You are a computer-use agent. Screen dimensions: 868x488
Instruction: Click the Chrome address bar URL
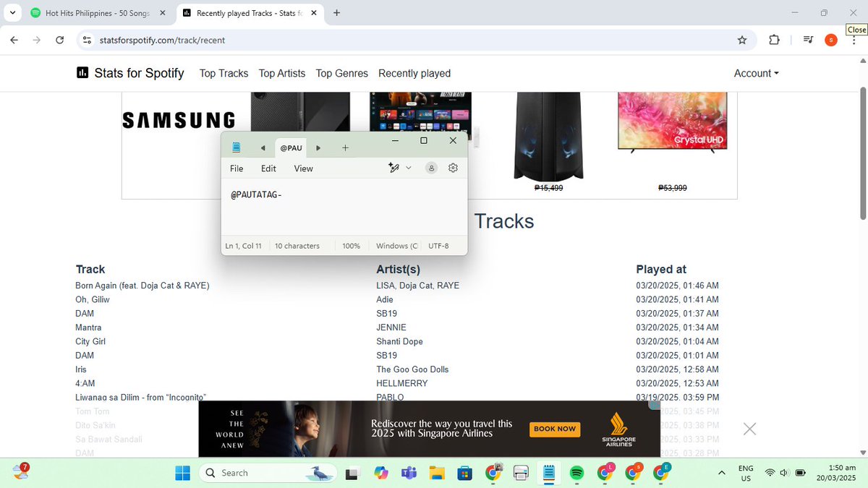pos(162,40)
